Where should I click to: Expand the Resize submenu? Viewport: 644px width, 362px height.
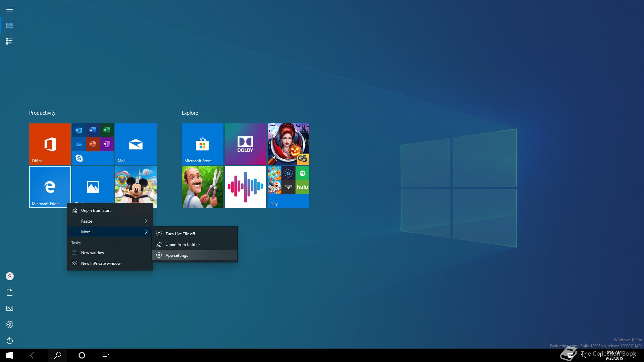(x=110, y=221)
